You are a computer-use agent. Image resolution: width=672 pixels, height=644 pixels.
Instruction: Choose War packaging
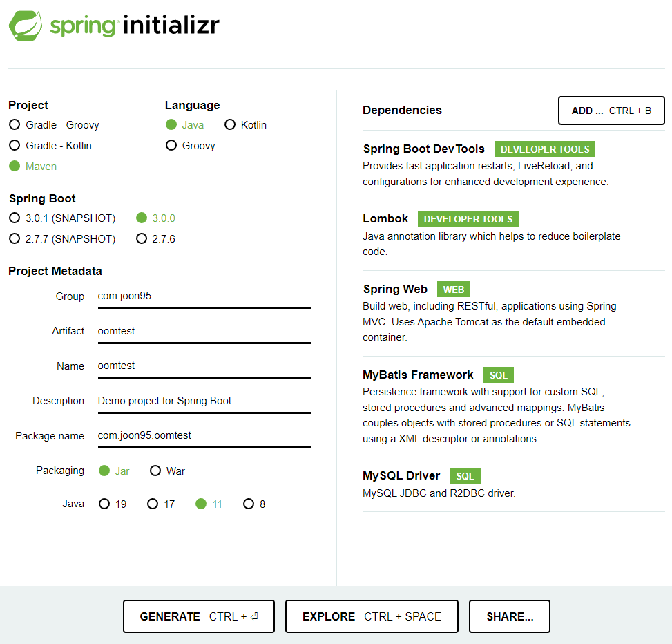(x=168, y=471)
